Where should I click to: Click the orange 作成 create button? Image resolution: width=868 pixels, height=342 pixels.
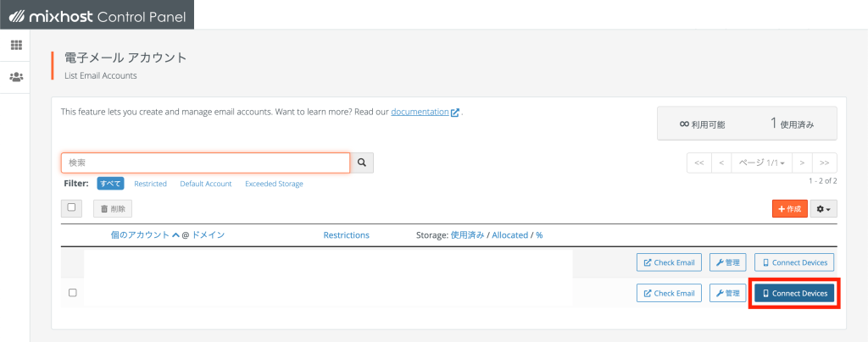[x=790, y=209]
